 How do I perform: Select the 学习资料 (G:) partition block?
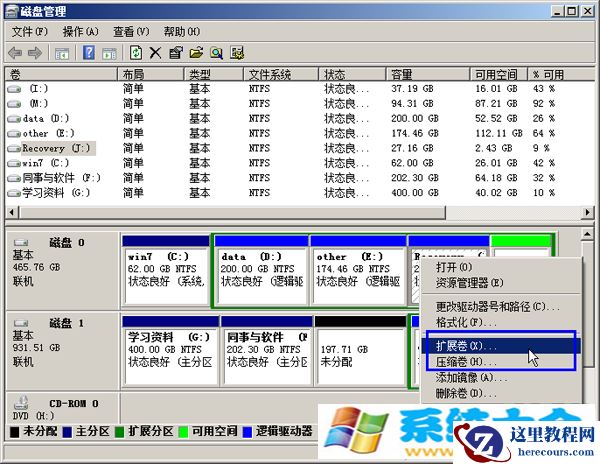tap(171, 350)
